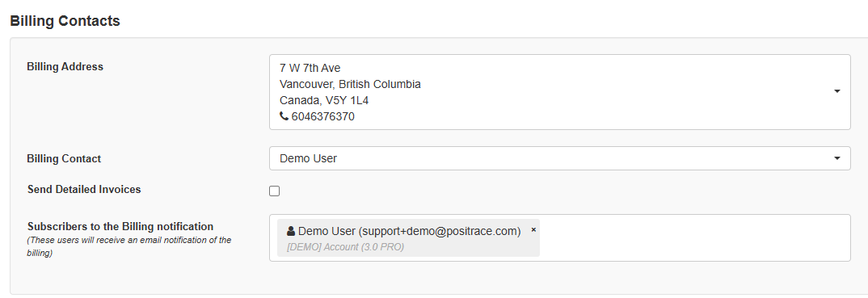Expand the Billing Address dropdown arrow
Image resolution: width=868 pixels, height=298 pixels.
point(837,91)
